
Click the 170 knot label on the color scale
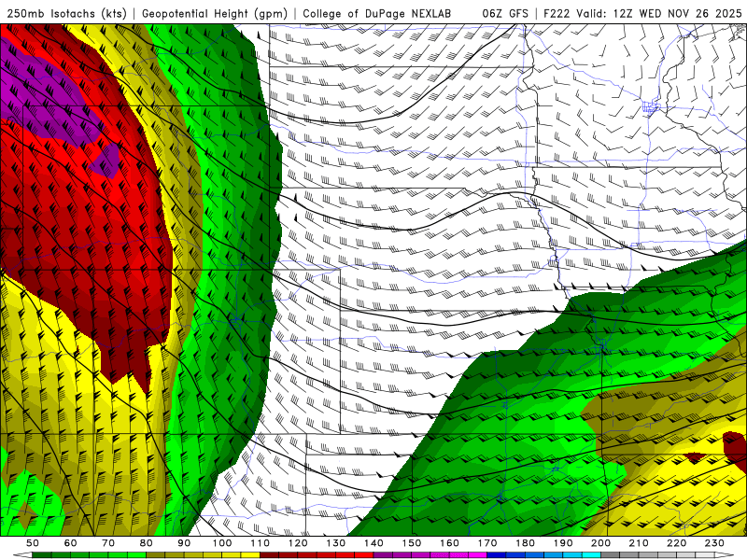click(487, 543)
